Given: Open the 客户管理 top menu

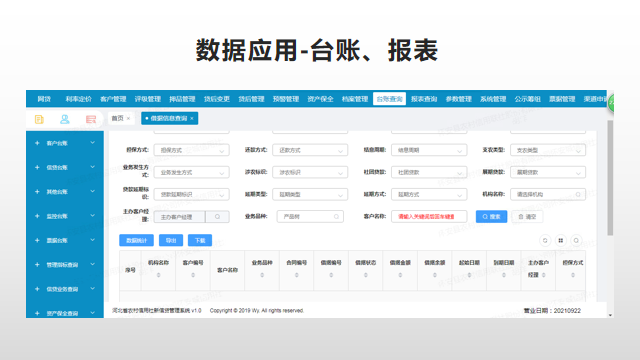Looking at the screenshot, I should (113, 99).
